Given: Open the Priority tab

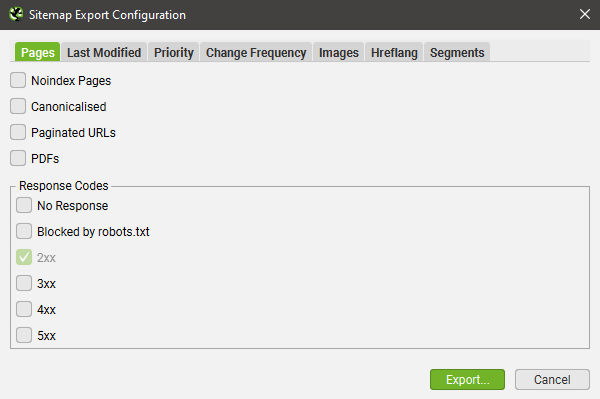Looking at the screenshot, I should (x=174, y=52).
